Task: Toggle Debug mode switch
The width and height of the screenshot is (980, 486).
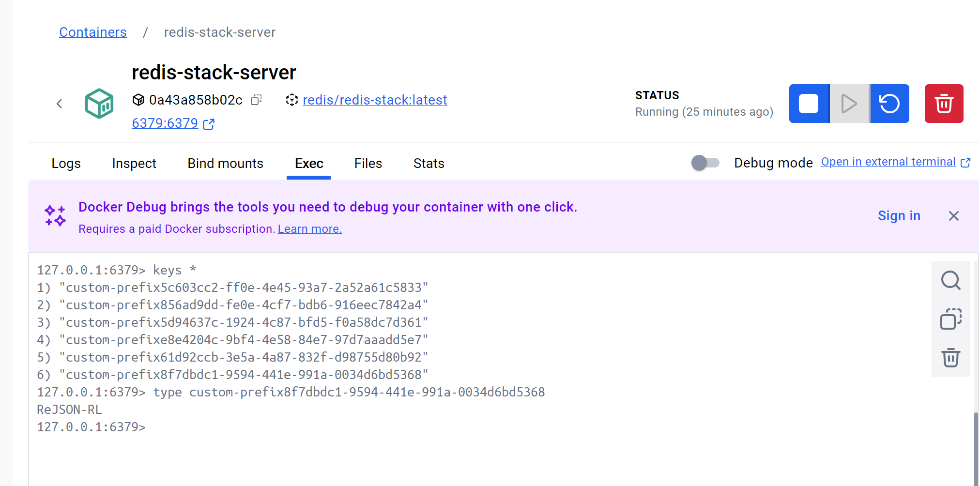Action: 705,163
